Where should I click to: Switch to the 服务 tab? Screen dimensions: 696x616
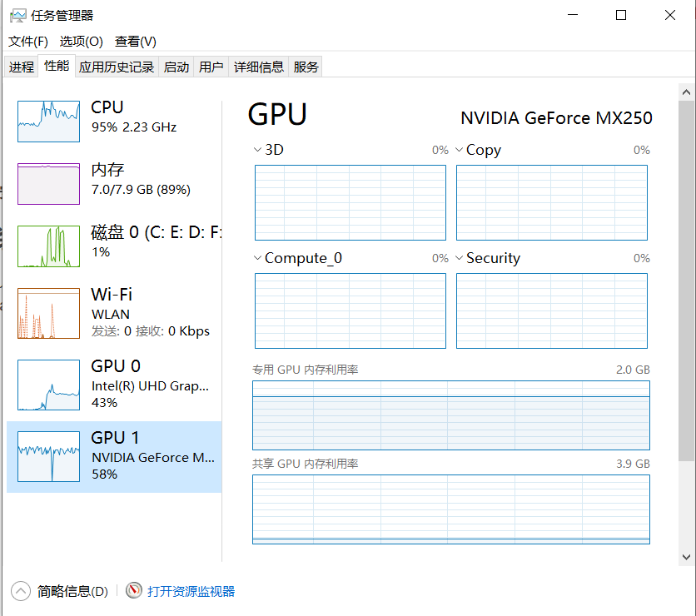pyautogui.click(x=306, y=67)
